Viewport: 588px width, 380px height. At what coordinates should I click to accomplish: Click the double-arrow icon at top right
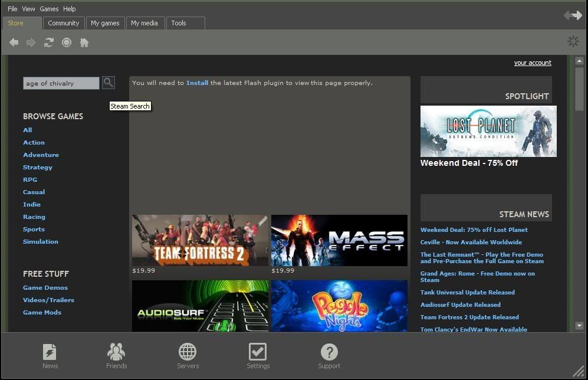click(x=573, y=15)
